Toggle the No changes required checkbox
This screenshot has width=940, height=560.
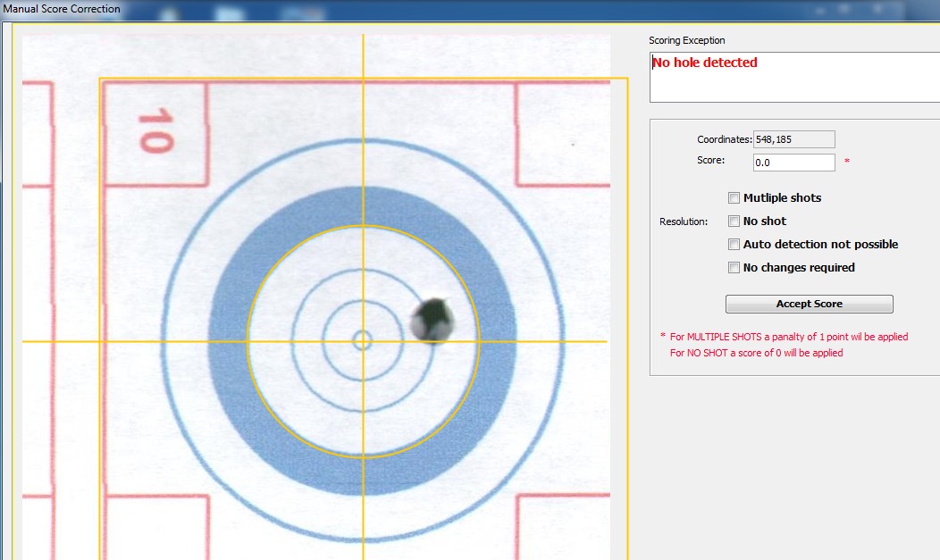coord(734,268)
